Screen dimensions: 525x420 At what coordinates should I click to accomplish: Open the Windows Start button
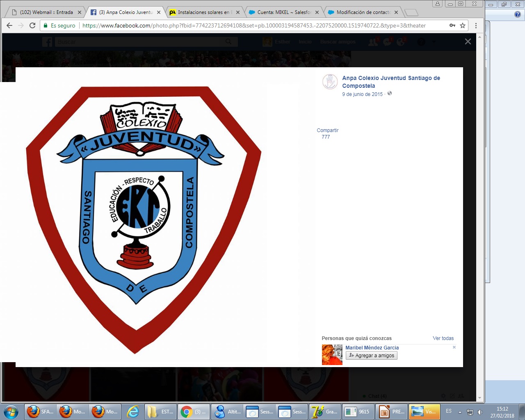11,412
